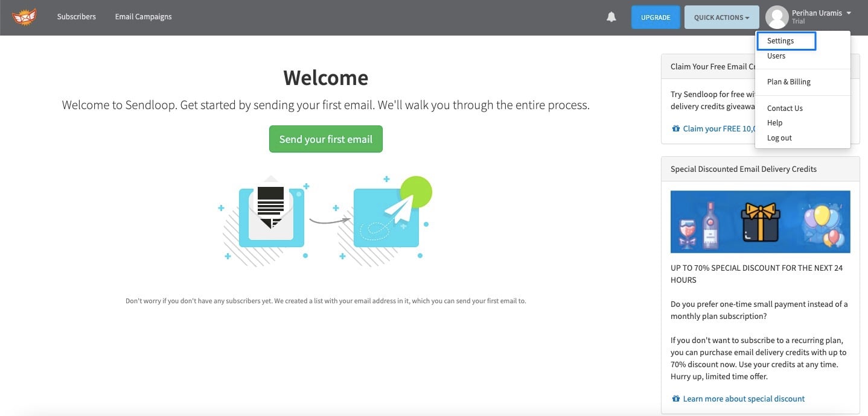Open Help from the account menu
The image size is (868, 416).
pyautogui.click(x=774, y=123)
